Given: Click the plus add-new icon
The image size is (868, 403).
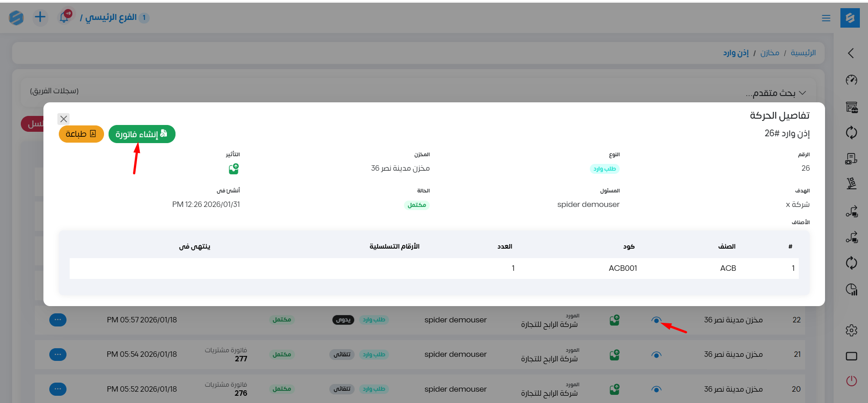Looking at the screenshot, I should point(40,18).
